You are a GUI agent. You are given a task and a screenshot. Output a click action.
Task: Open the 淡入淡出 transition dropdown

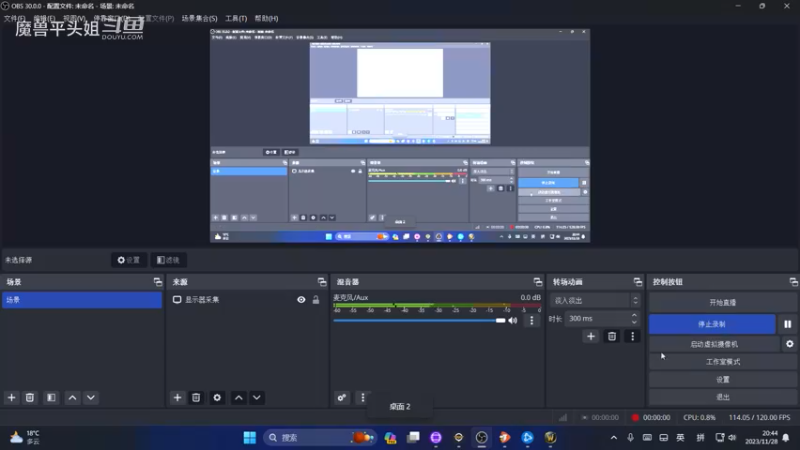pos(595,301)
